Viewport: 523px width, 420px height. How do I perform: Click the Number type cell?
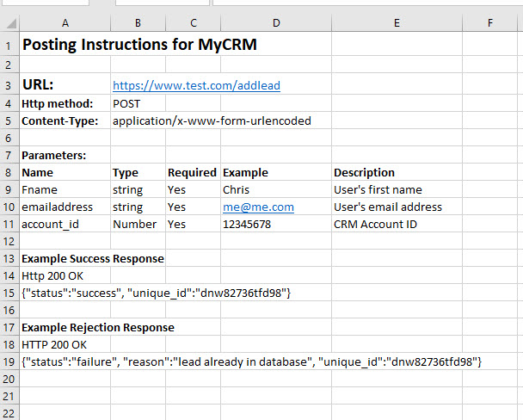[138, 224]
